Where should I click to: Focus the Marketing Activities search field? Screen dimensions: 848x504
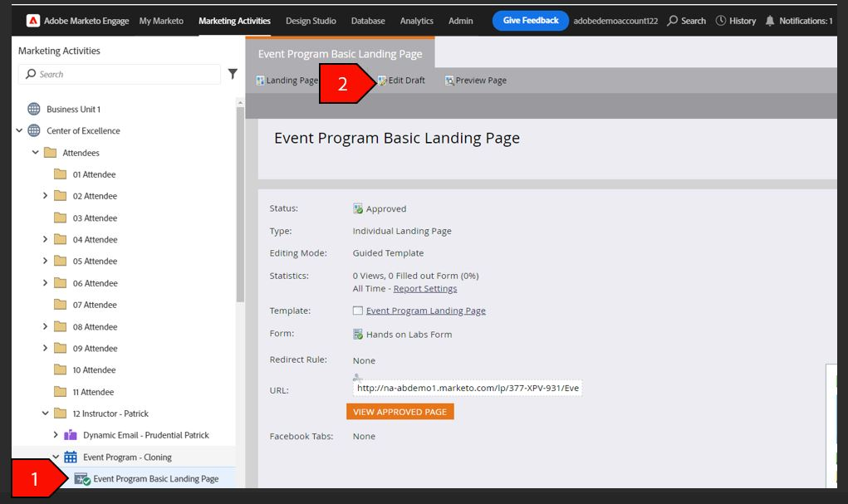pyautogui.click(x=120, y=74)
